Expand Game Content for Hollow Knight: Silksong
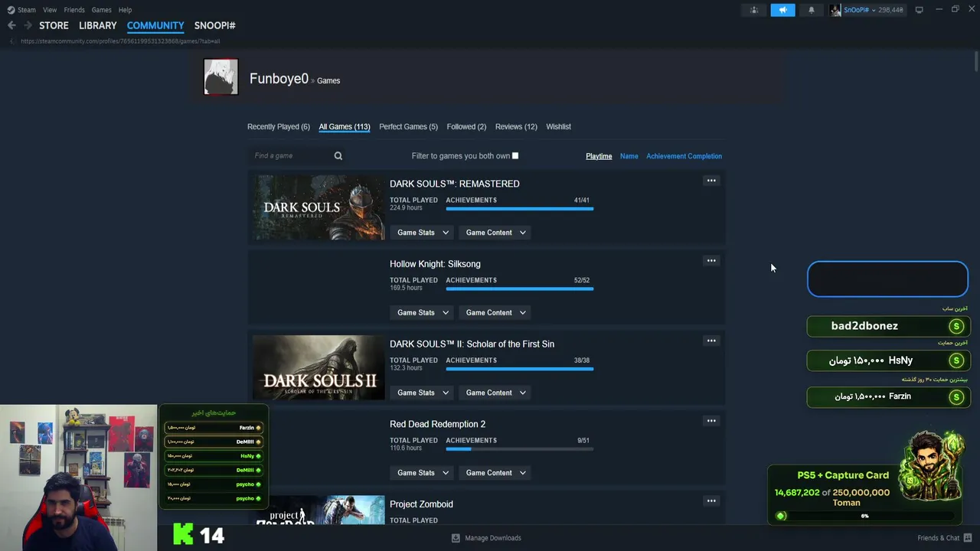980x551 pixels. (495, 312)
